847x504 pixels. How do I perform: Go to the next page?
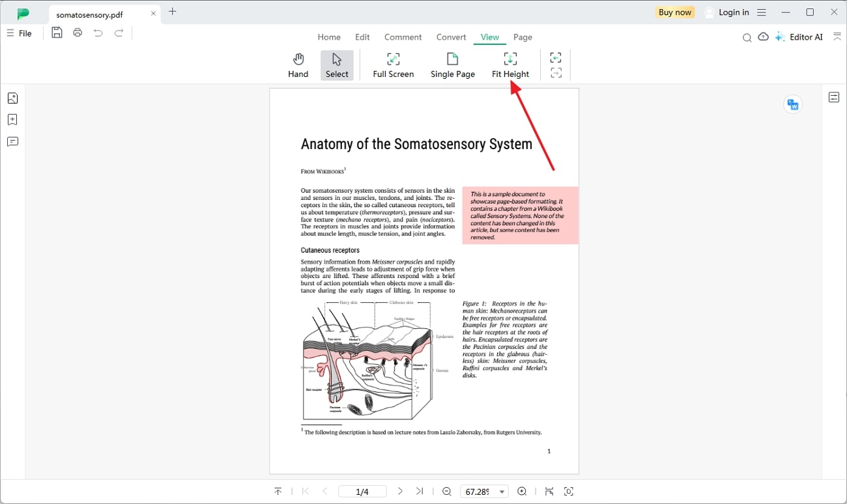(x=400, y=492)
